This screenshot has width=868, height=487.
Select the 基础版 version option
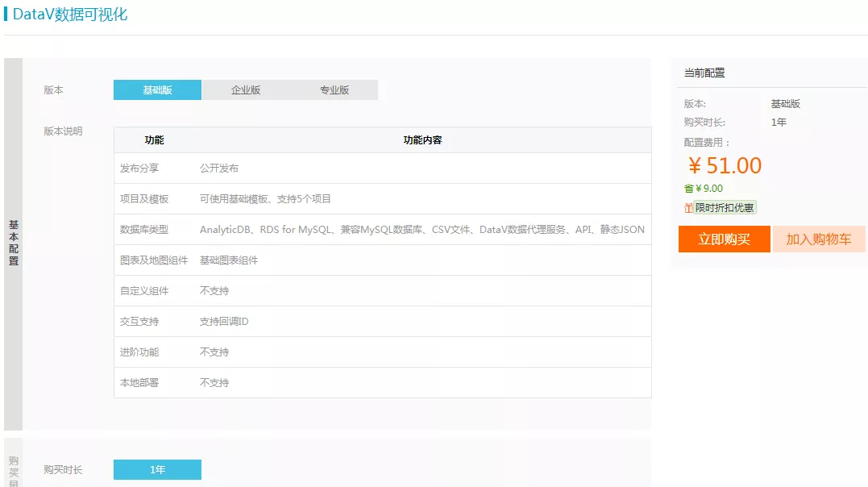pyautogui.click(x=157, y=89)
